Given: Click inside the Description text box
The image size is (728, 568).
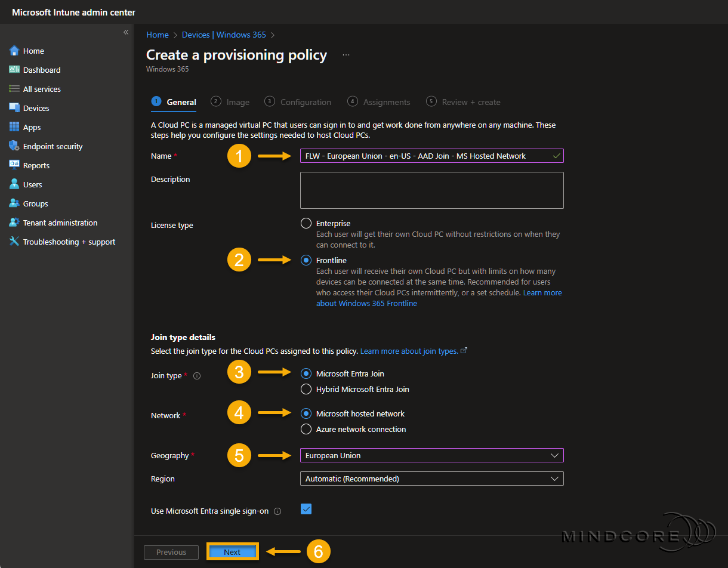Looking at the screenshot, I should pyautogui.click(x=431, y=190).
